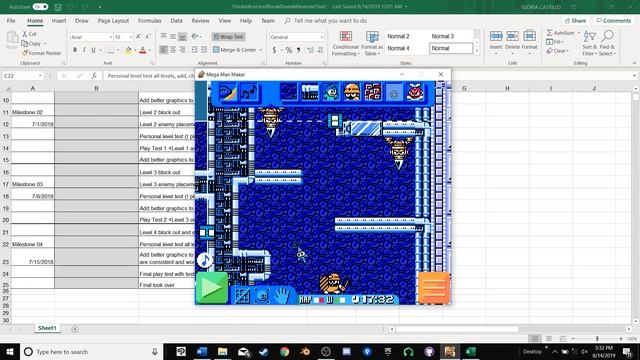Toggle the AutoSave switch in the title bar

(40, 7)
